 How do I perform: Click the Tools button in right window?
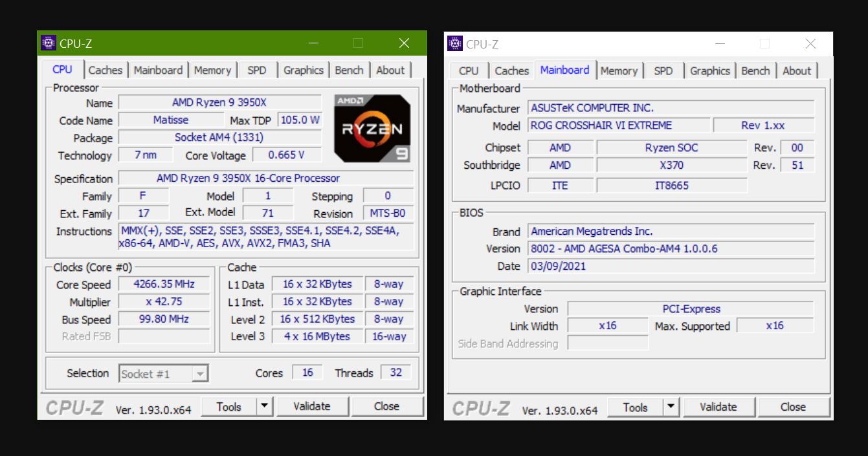point(636,407)
